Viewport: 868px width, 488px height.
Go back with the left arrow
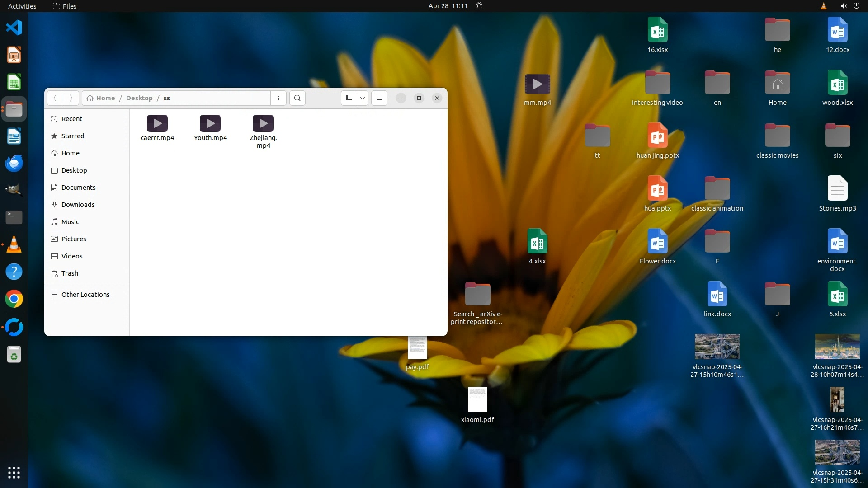(x=55, y=98)
